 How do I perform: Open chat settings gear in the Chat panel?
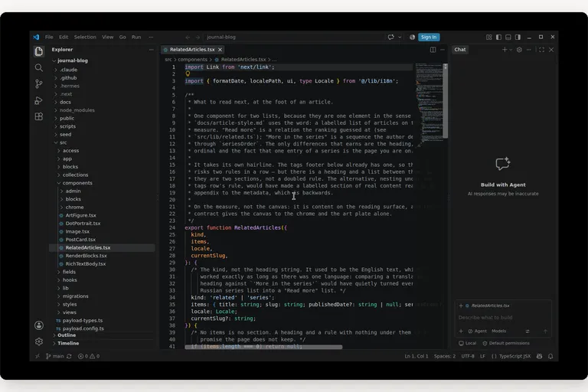pyautogui.click(x=519, y=50)
